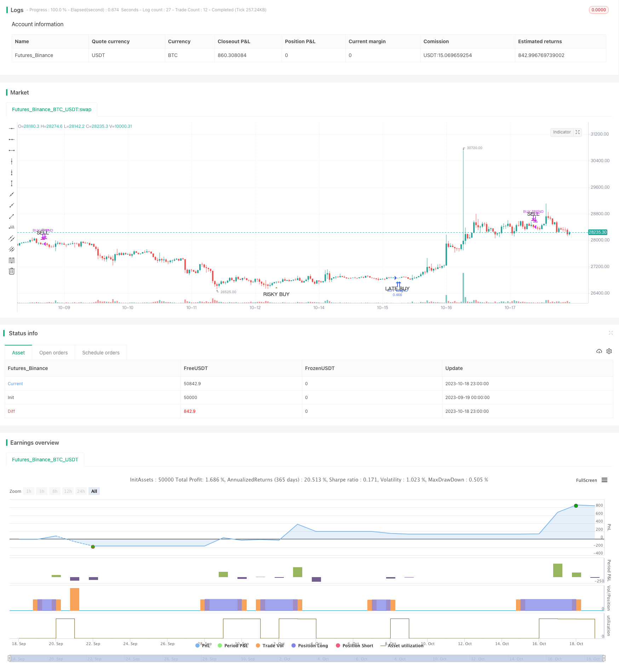Select the horizontal straight line drawing tool

tap(12, 129)
